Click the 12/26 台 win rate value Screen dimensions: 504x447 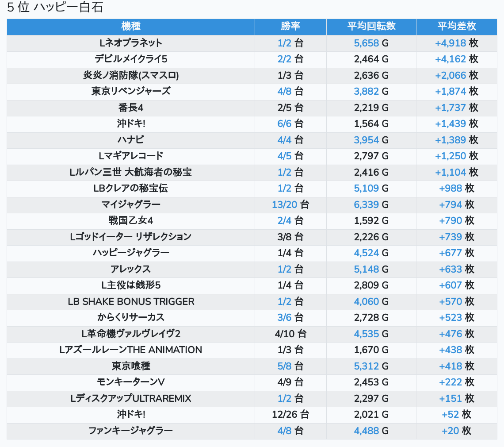(x=290, y=414)
